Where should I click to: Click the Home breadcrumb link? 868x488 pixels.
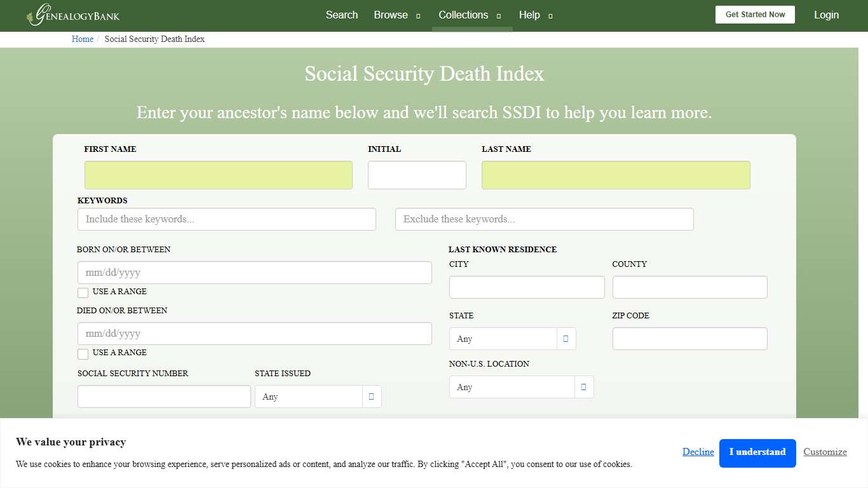click(82, 39)
